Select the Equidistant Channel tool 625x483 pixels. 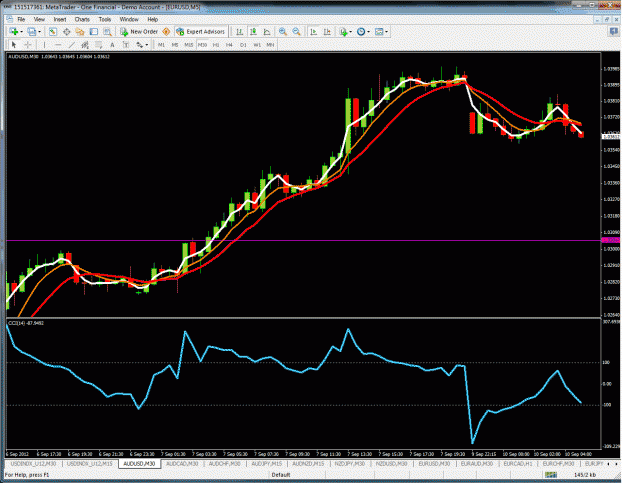click(85, 45)
